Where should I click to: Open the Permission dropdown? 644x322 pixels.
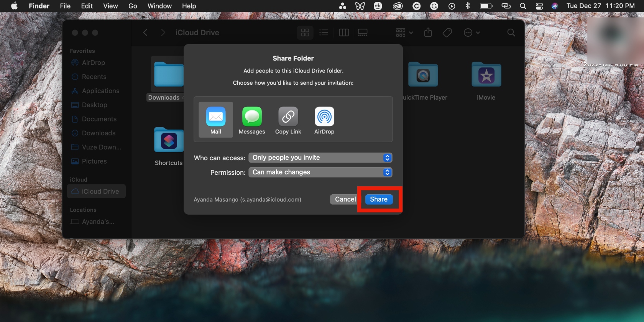coord(320,172)
